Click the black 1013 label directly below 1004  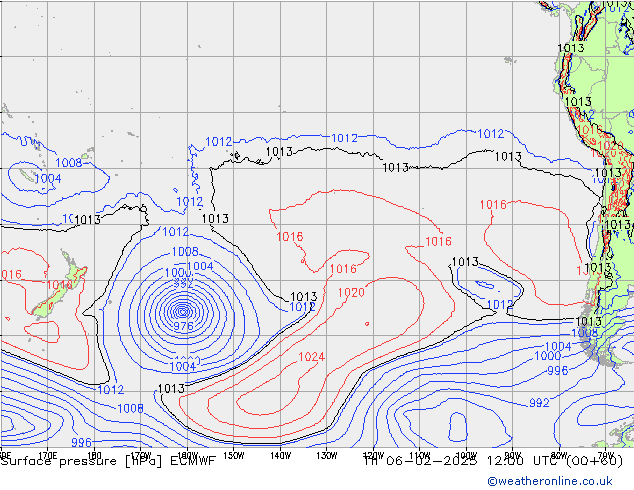pos(171,389)
